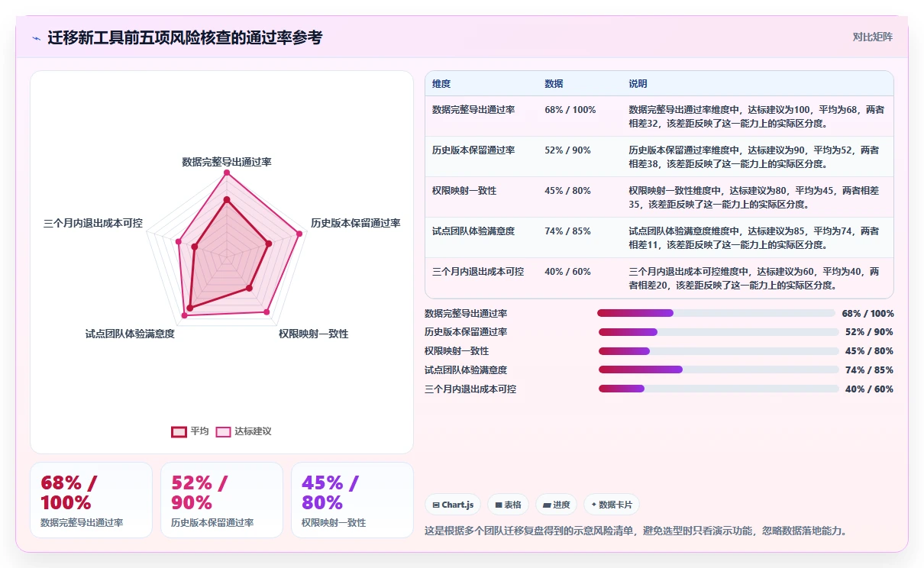The image size is (924, 568).
Task: Click the footer note about 示意风险清单
Action: pyautogui.click(x=635, y=531)
